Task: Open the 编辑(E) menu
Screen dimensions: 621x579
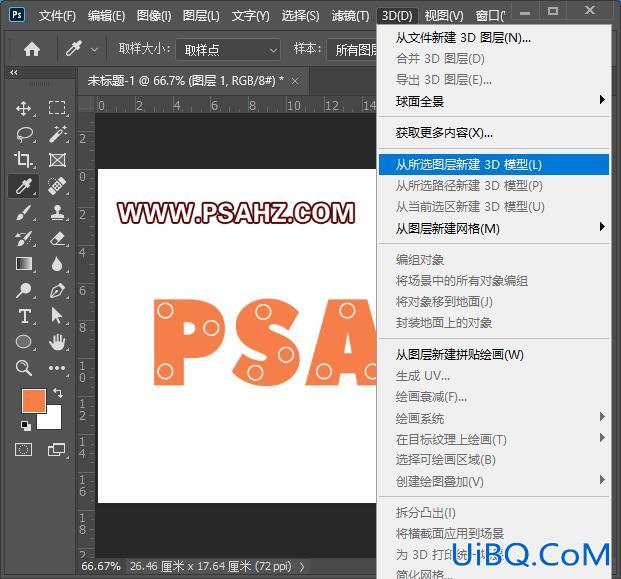Action: coord(106,16)
